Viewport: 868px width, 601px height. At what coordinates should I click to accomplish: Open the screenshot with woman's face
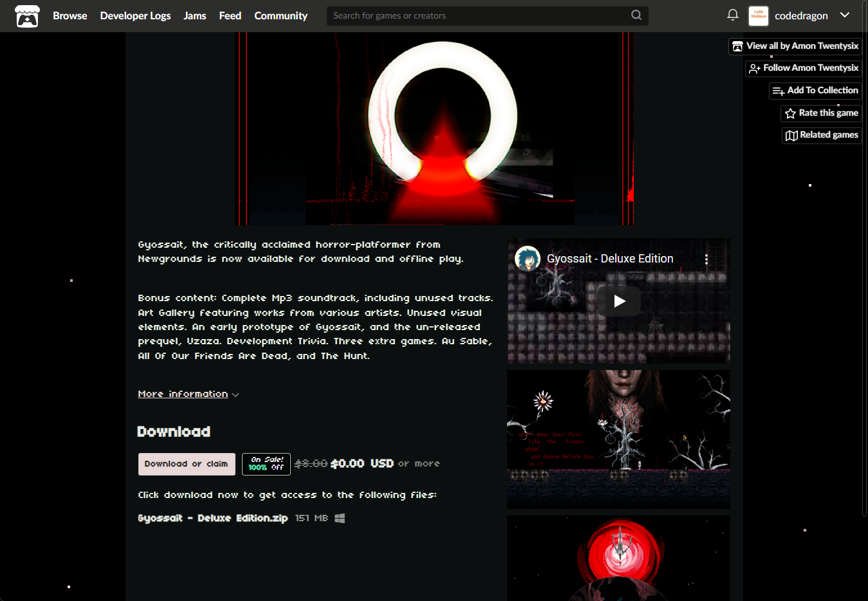[x=618, y=439]
